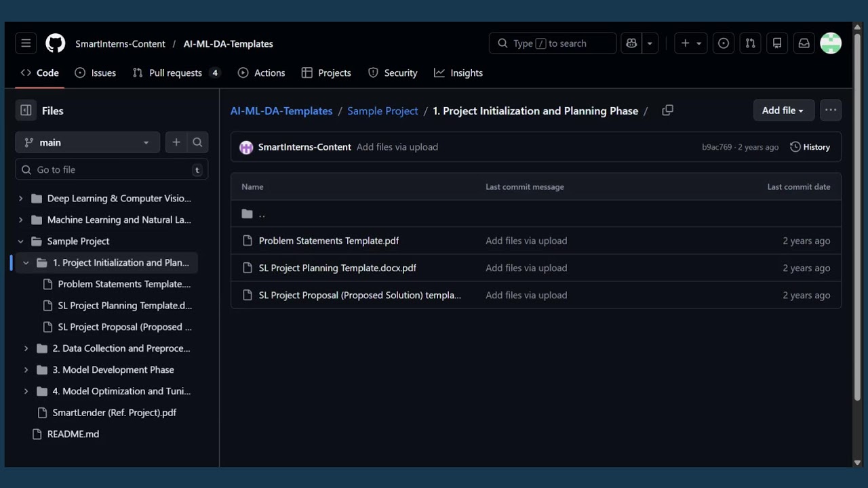Open the hamburger navigation menu

coord(26,43)
